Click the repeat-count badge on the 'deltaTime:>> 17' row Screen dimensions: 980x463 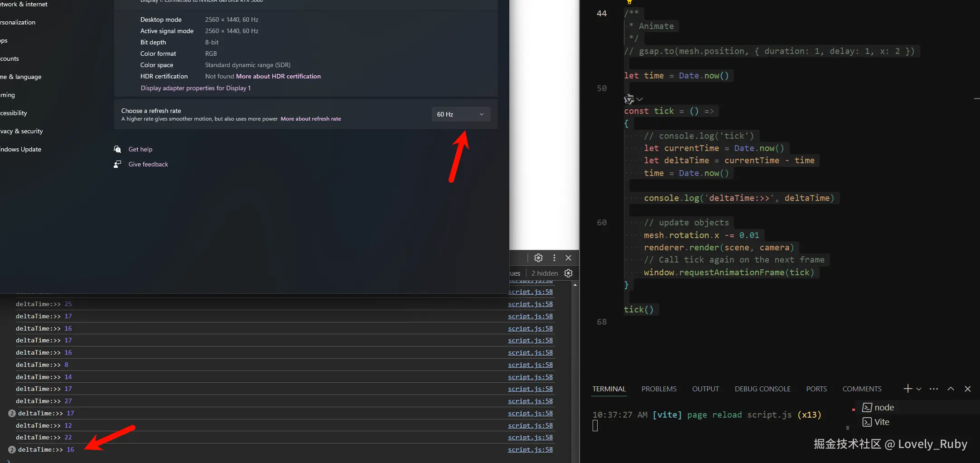tap(12, 413)
